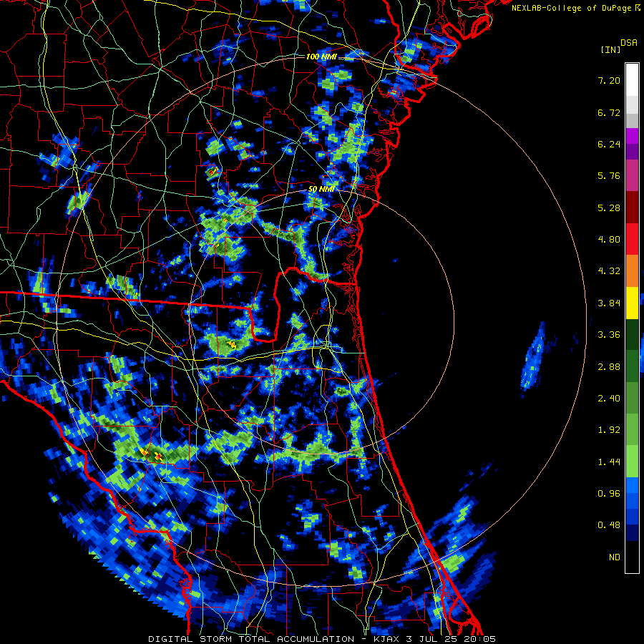Viewport: 644px width, 644px height.
Task: Select the 6.72 legend value
Action: coord(609,112)
